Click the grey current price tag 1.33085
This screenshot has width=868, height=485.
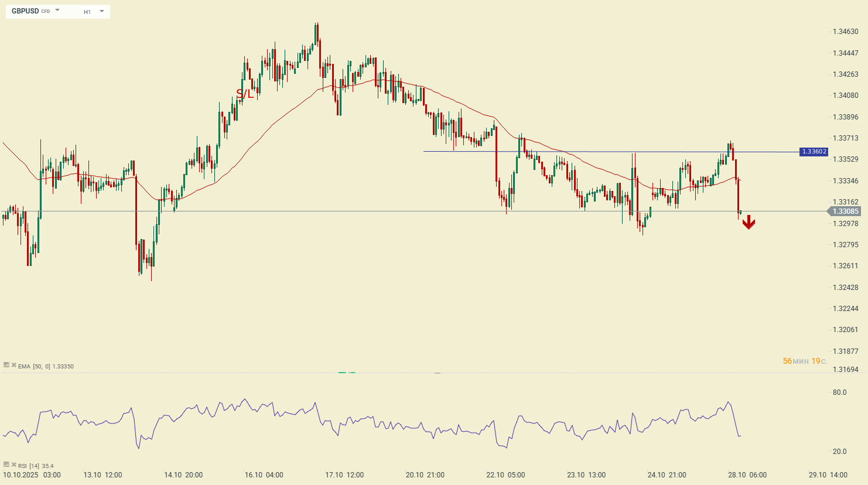[x=845, y=211]
